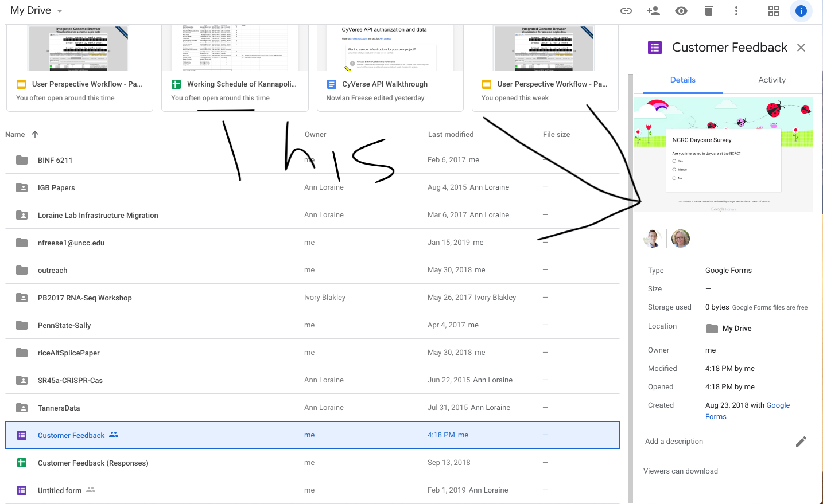Select the BINF 6211 folder
Image resolution: width=823 pixels, height=504 pixels.
[55, 160]
